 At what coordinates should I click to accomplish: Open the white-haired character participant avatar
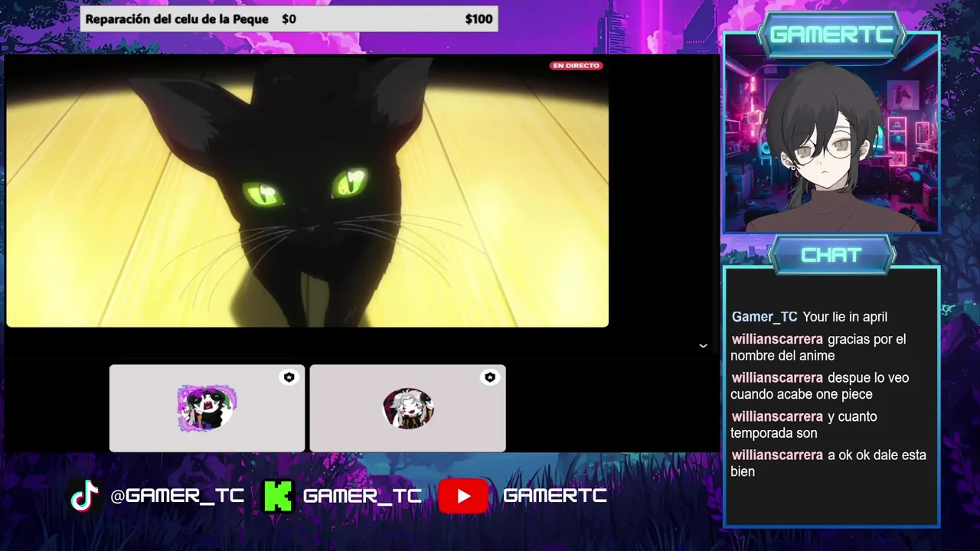[408, 409]
